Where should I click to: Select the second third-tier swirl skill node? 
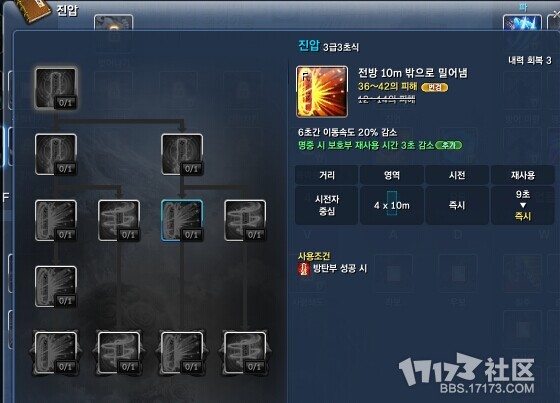[x=119, y=220]
